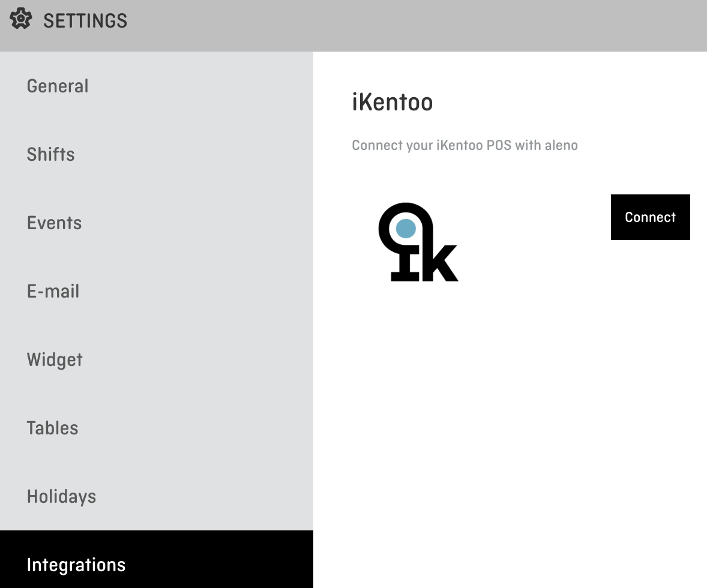The height and width of the screenshot is (588, 707).
Task: Select Events in the sidebar
Action: (x=157, y=223)
